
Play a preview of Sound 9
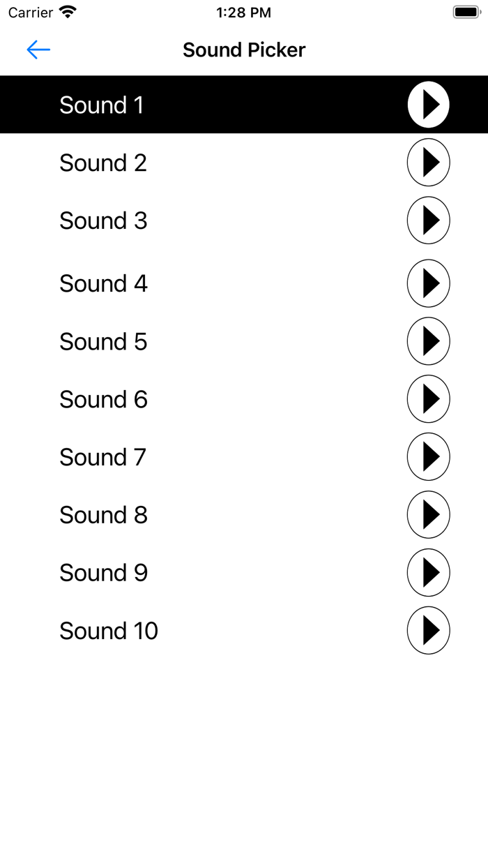[x=428, y=572]
